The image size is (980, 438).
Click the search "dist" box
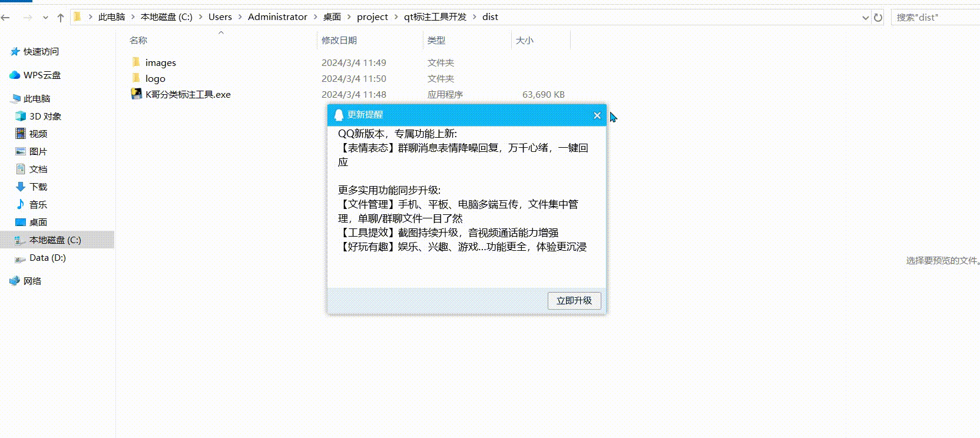click(936, 18)
